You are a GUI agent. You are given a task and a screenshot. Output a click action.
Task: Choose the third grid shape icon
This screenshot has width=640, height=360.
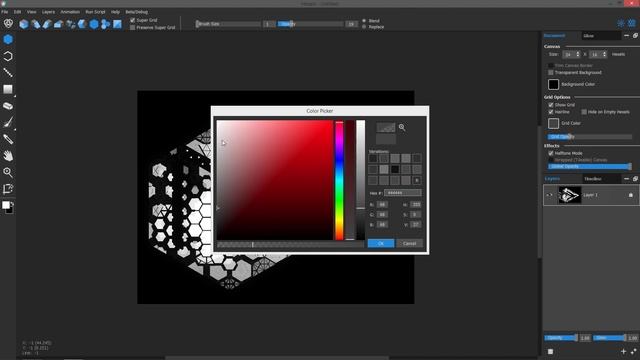click(47, 24)
